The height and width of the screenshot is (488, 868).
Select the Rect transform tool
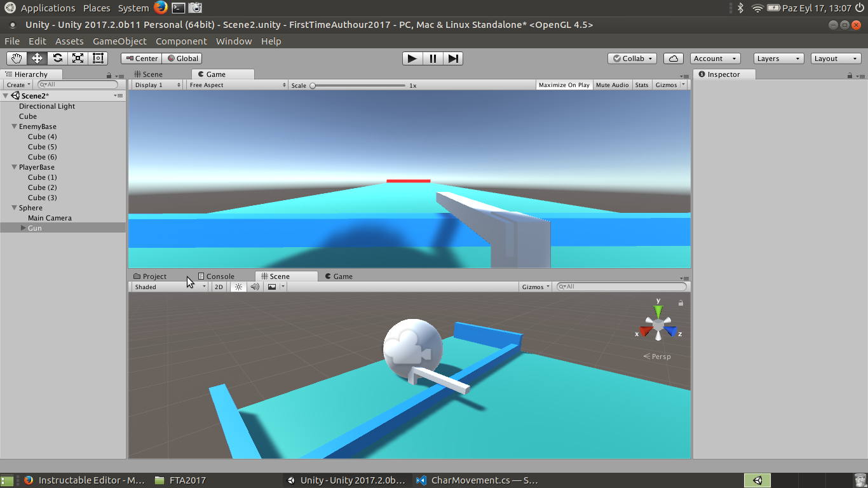(98, 58)
